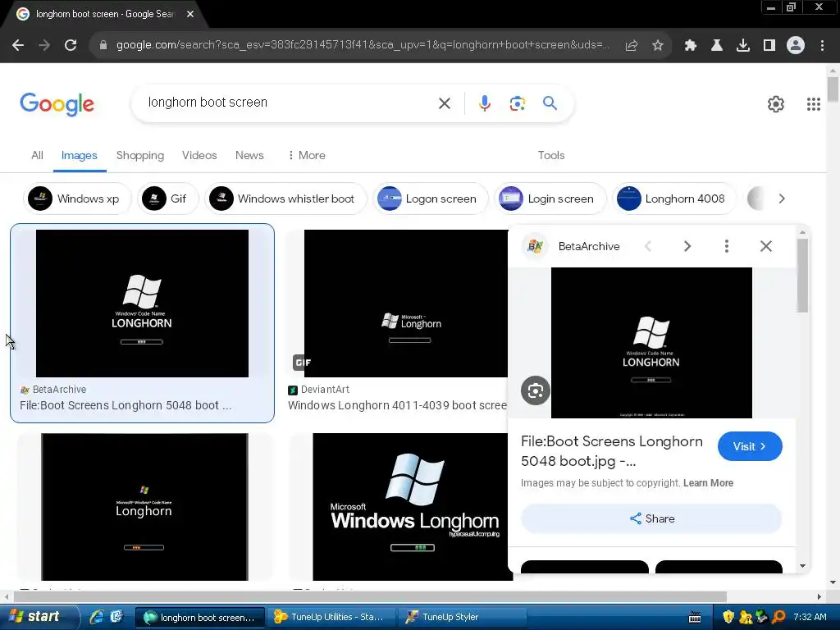Open the Chrome three-dot menu
The height and width of the screenshot is (630, 840).
click(x=822, y=46)
